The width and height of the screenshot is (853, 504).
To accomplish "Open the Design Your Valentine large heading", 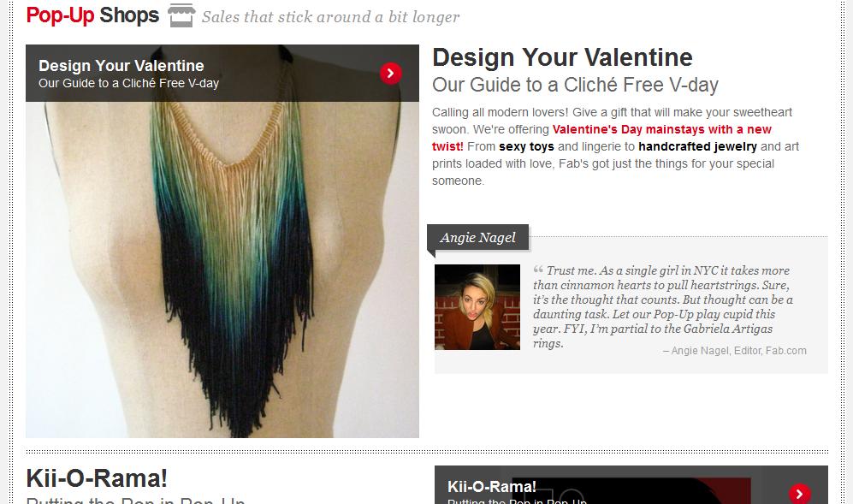I will coord(562,57).
